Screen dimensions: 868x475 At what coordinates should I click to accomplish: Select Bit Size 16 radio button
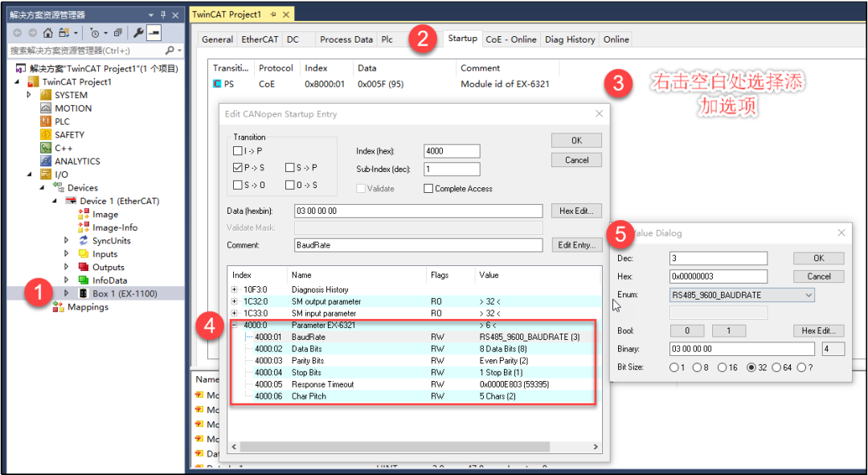[x=723, y=367]
